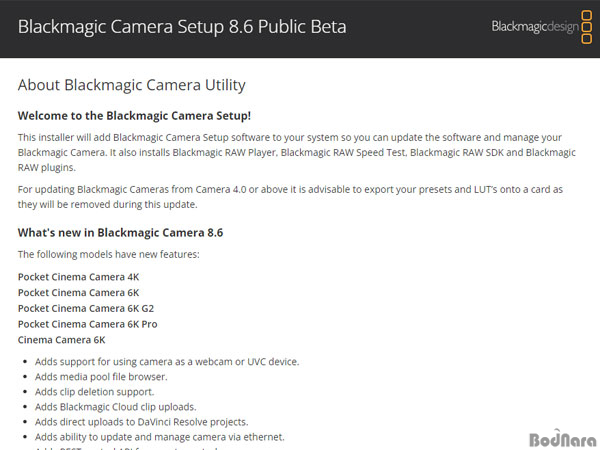The image size is (600, 450).
Task: Select the Pocket Cinema Camera 6K entry
Action: pyautogui.click(x=78, y=293)
